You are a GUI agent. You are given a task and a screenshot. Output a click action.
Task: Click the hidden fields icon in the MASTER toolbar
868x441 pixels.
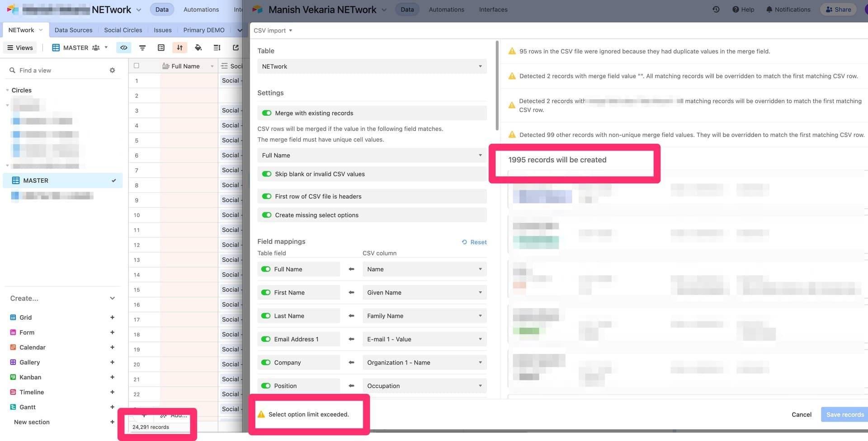(123, 47)
